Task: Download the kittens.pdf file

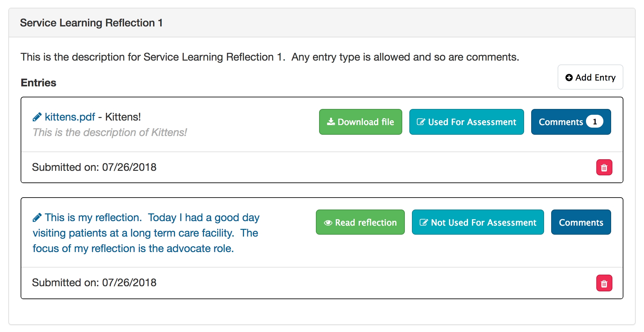Action: 360,122
